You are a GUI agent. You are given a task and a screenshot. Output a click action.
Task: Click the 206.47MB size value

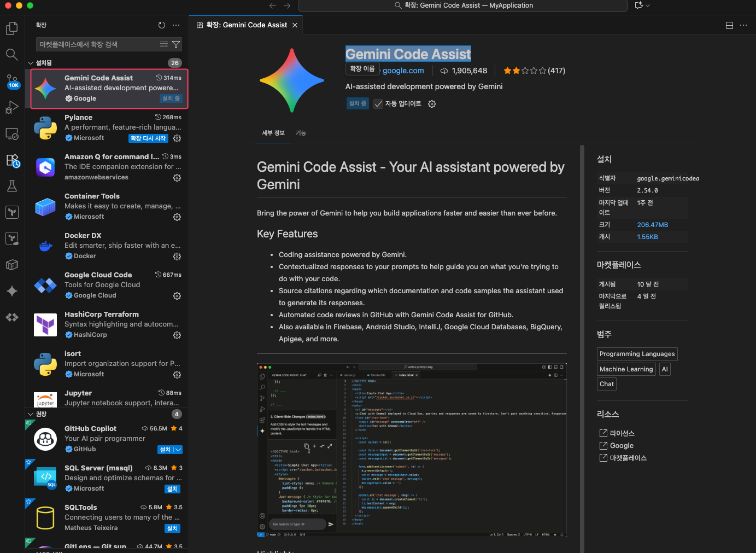pyautogui.click(x=653, y=225)
